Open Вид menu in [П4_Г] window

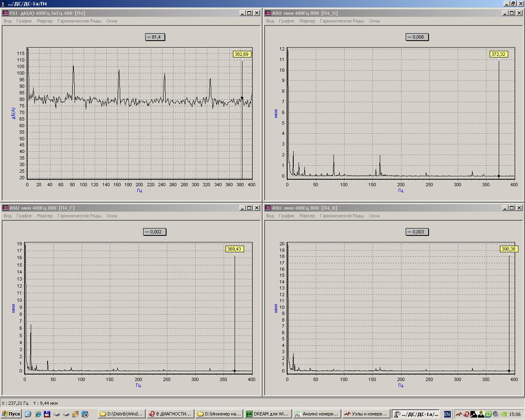tap(7, 216)
